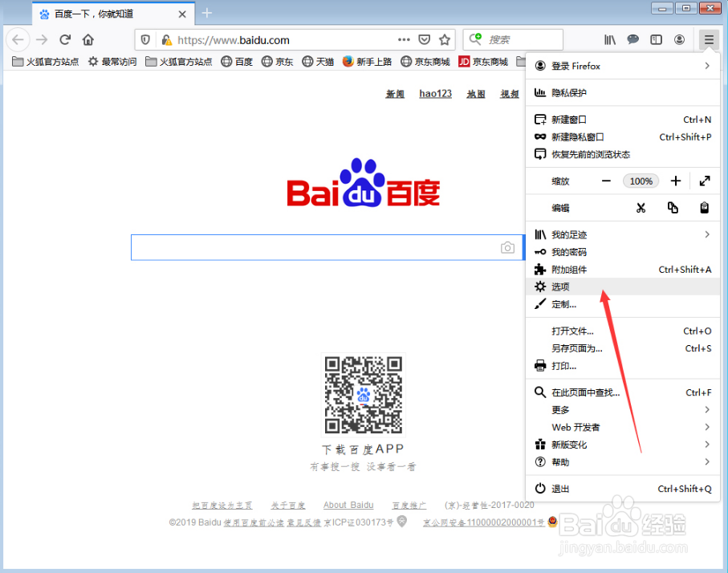The height and width of the screenshot is (573, 728).
Task: Expand 登录 Firefox submenu
Action: pos(623,66)
